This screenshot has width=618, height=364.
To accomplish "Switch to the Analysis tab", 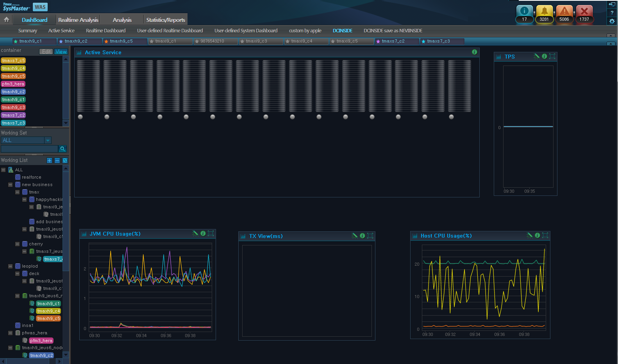I will pos(122,20).
